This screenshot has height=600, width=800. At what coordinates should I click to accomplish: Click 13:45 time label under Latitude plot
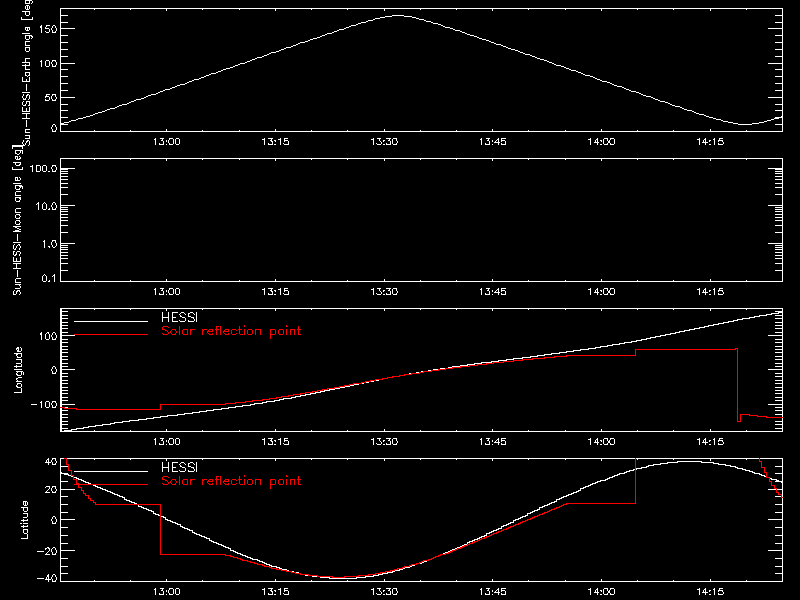(x=492, y=592)
